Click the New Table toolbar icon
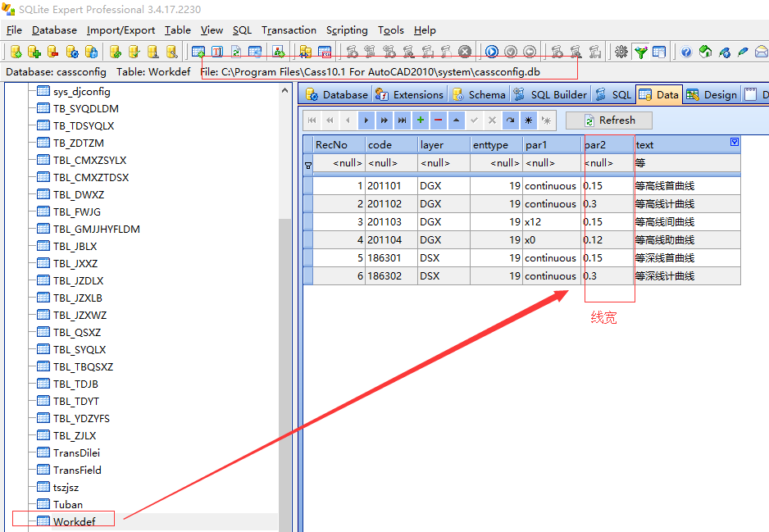This screenshot has width=769, height=532. click(198, 52)
